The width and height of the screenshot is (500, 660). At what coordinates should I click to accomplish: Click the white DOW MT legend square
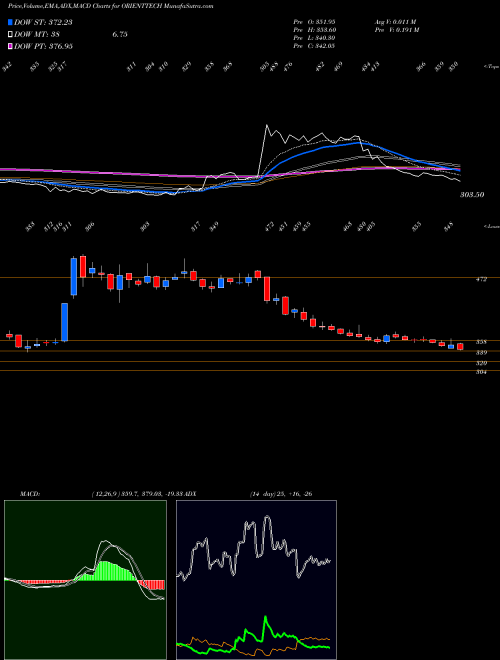point(11,34)
